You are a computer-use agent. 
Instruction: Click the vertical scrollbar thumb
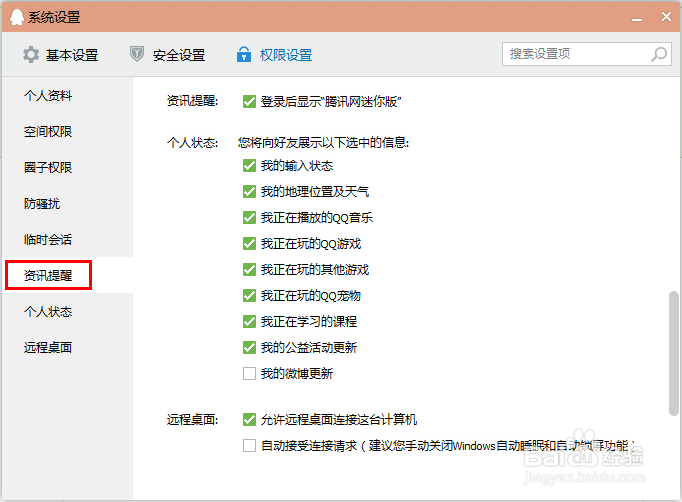tap(673, 354)
